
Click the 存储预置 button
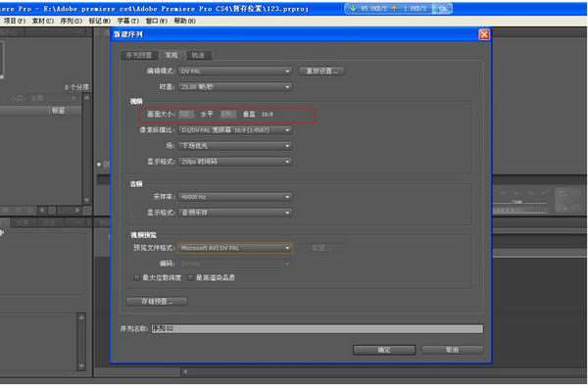point(157,302)
